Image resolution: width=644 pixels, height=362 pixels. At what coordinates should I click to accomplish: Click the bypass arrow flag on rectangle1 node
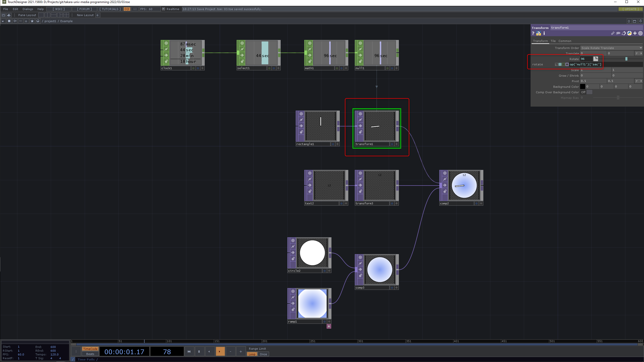click(301, 126)
